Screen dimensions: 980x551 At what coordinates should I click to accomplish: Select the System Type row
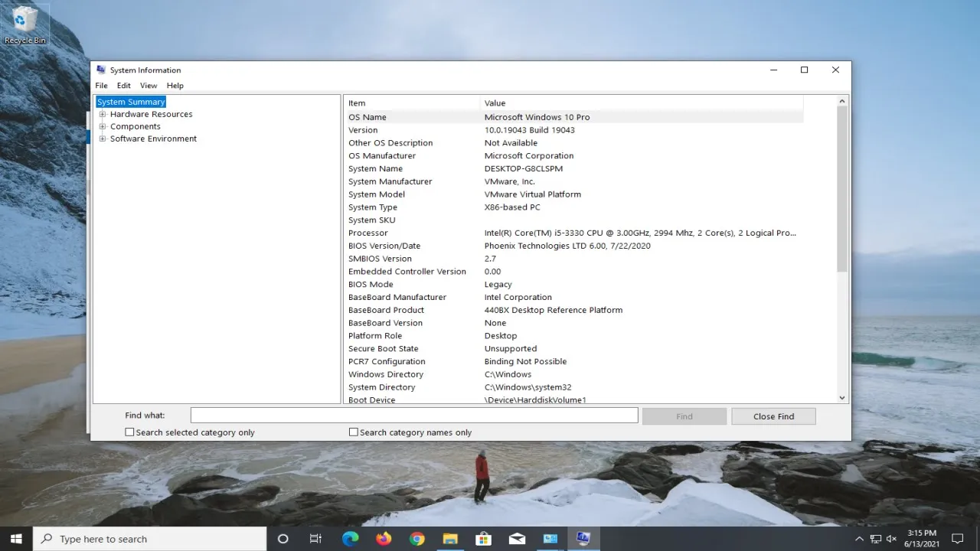tap(573, 207)
